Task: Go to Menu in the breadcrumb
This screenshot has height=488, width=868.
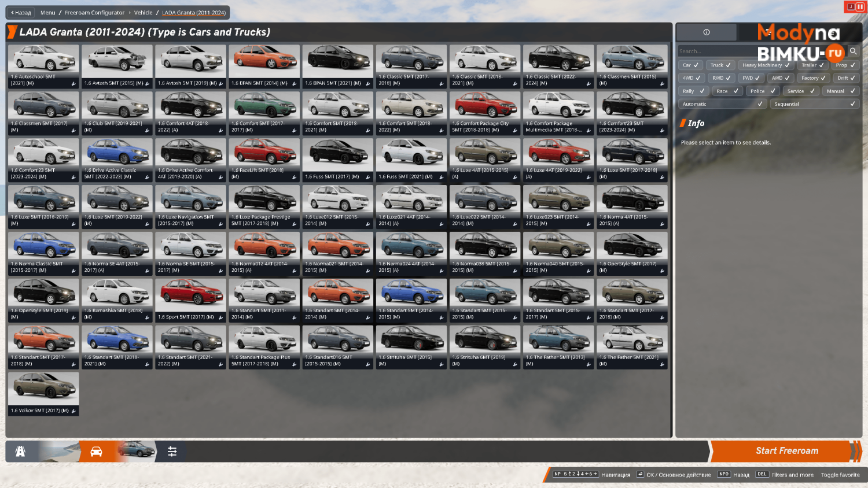Action: click(x=48, y=12)
